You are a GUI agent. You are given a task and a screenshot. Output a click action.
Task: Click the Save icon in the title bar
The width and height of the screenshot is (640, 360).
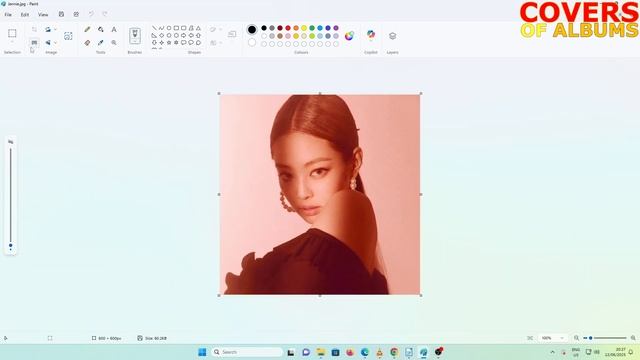pos(61,14)
